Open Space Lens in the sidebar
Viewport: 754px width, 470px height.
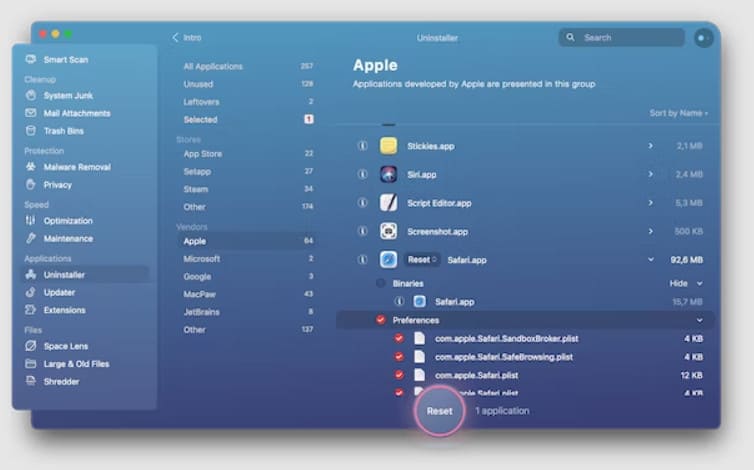click(65, 346)
